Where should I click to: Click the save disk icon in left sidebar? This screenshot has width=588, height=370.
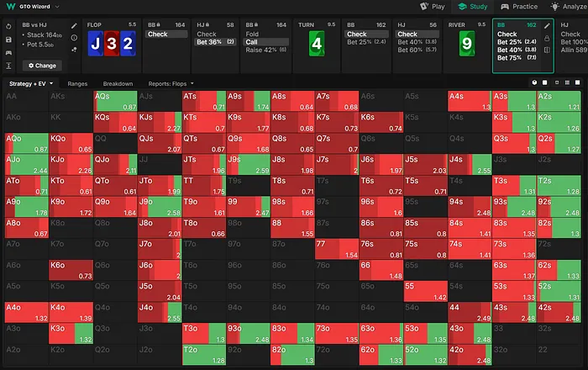tap(8, 39)
